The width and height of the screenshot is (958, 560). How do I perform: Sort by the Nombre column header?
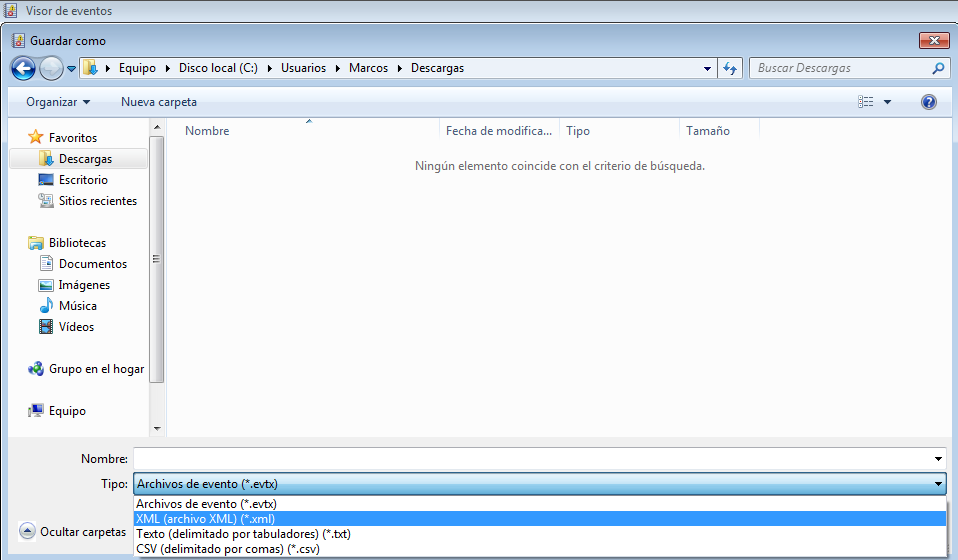[x=207, y=131]
